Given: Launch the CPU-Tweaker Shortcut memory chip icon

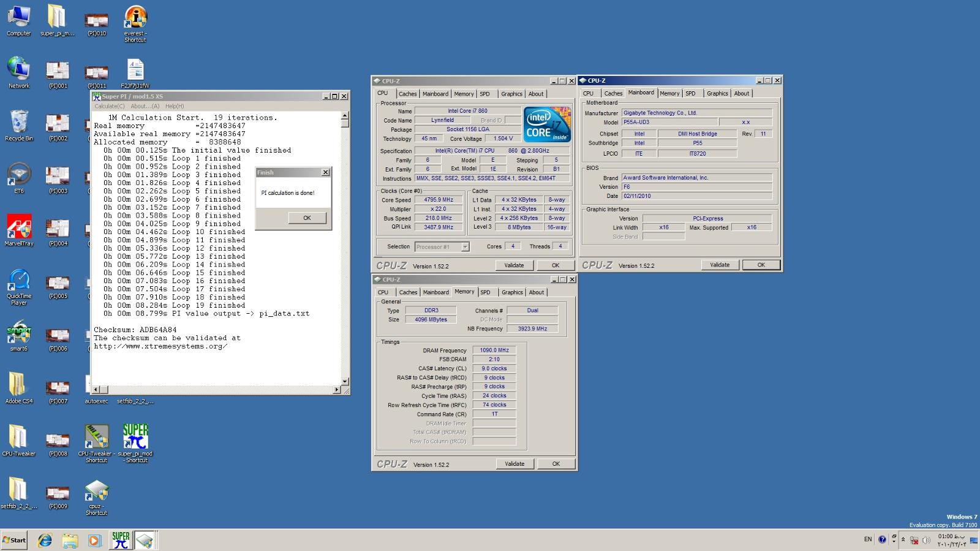Looking at the screenshot, I should click(x=97, y=444).
